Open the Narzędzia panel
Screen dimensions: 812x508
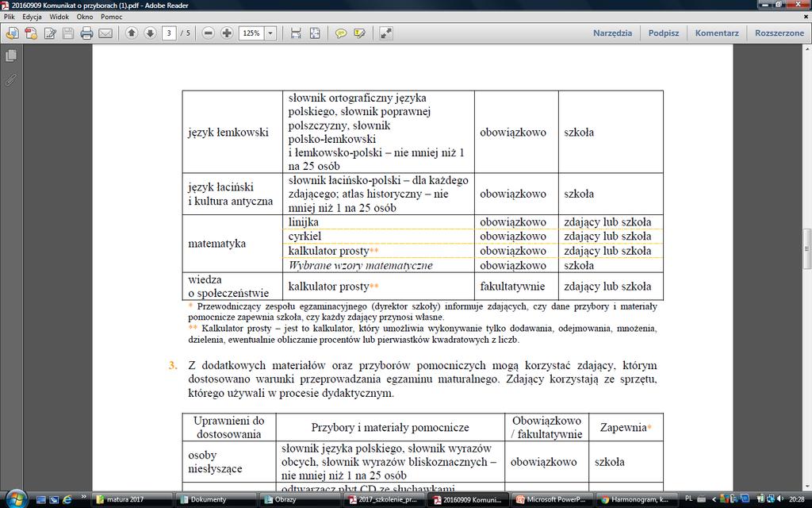613,33
